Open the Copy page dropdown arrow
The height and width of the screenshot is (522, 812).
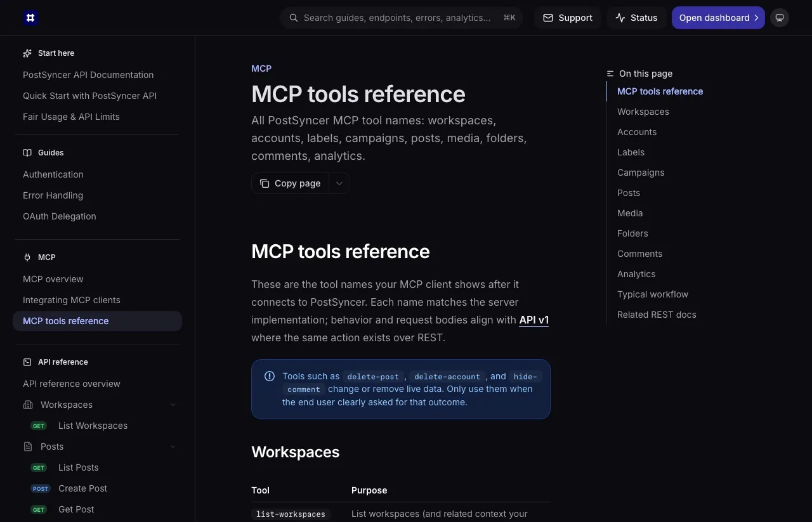[x=339, y=183]
